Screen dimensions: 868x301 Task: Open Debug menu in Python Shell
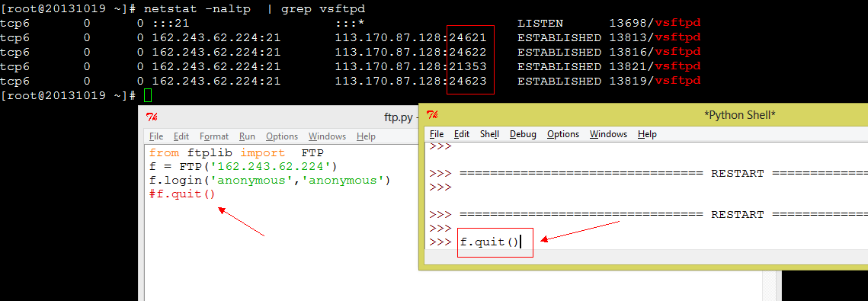[523, 134]
